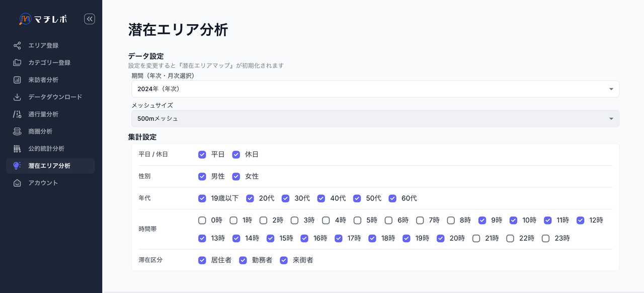644x293 pixels.
Task: Select the 通行量分析 traffic analysis icon
Action: click(16, 114)
